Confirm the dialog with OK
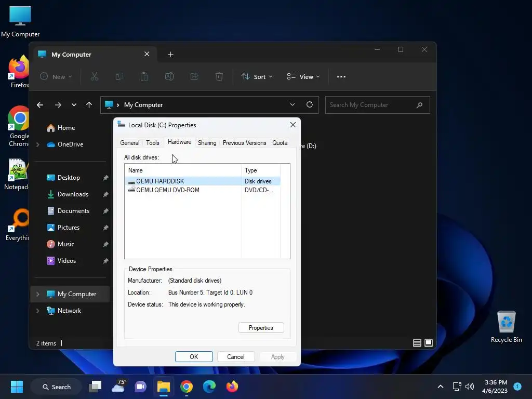Image resolution: width=532 pixels, height=399 pixels. 194,356
